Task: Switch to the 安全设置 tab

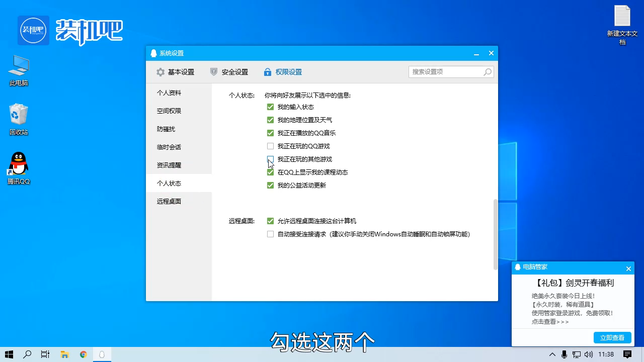Action: tap(234, 71)
